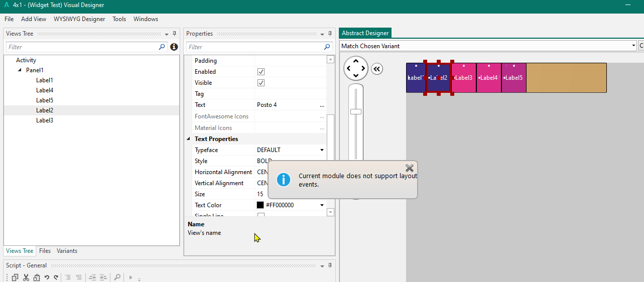The image size is (644, 282).
Task: Select Label5 view in the designer canvas
Action: tap(514, 78)
